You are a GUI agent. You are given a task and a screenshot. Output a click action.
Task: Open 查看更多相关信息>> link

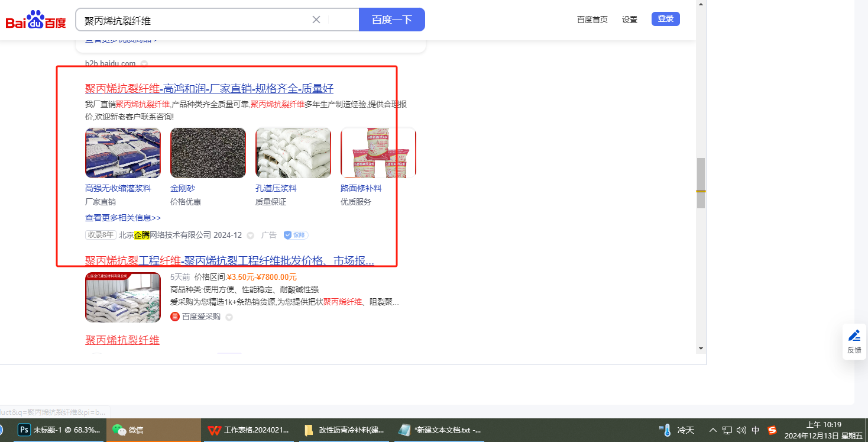tap(123, 218)
